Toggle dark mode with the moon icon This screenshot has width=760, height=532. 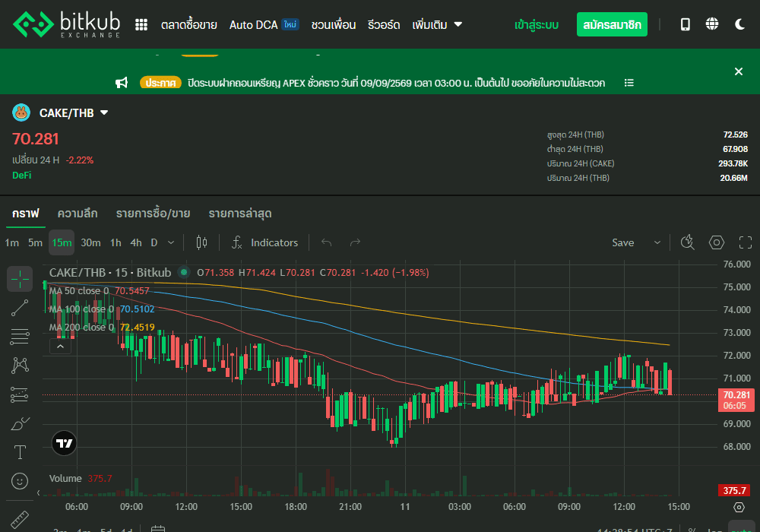click(739, 24)
